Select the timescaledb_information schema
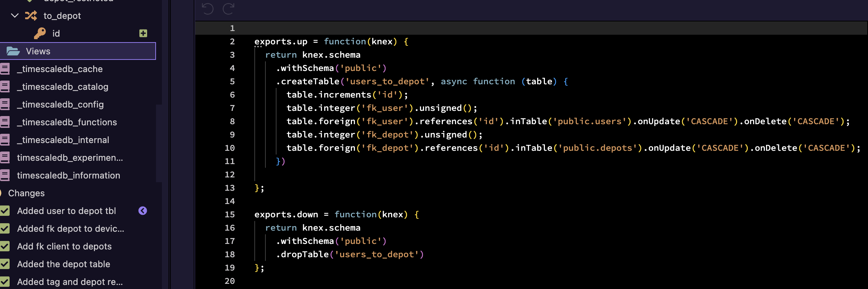 click(x=68, y=176)
